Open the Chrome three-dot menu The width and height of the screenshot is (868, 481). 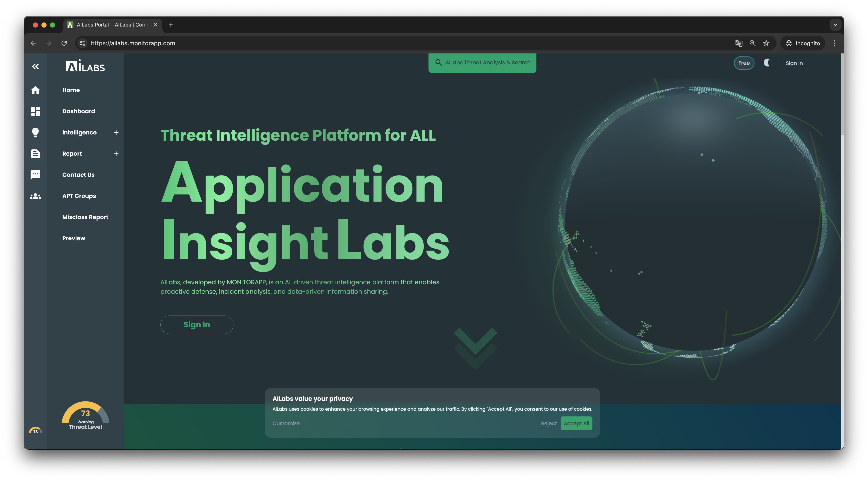tap(835, 43)
